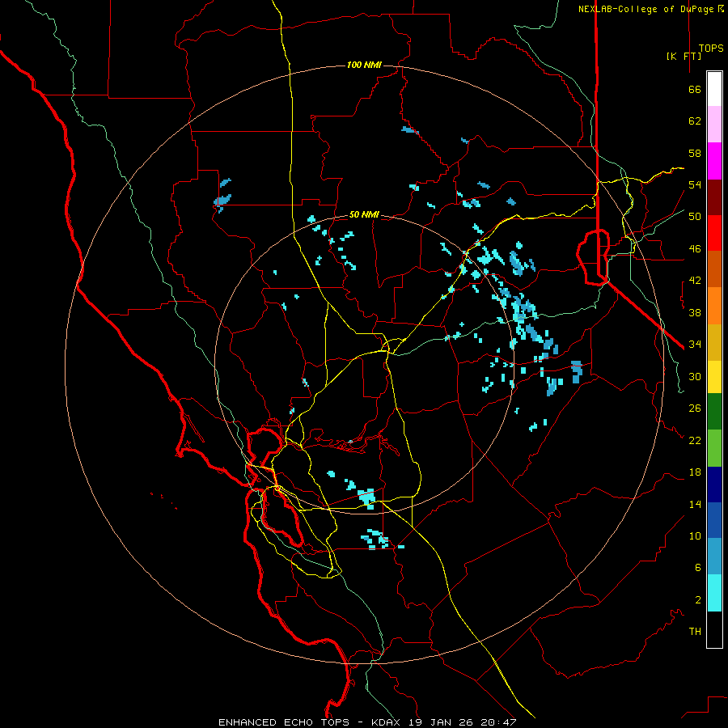The height and width of the screenshot is (728, 728).
Task: Click the '14' legend value
Action: click(695, 504)
